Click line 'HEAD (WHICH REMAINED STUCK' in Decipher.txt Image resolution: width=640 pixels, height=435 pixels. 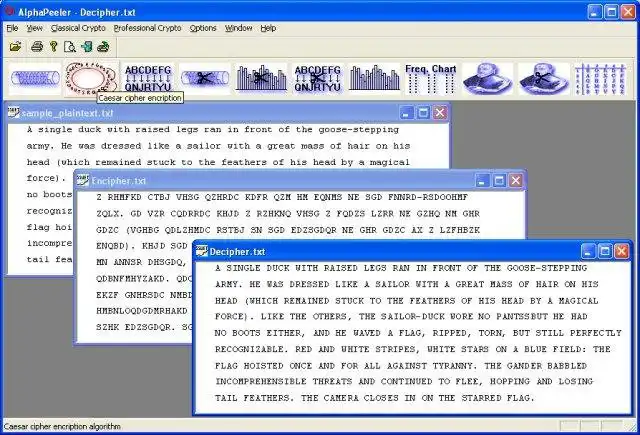[407, 301]
